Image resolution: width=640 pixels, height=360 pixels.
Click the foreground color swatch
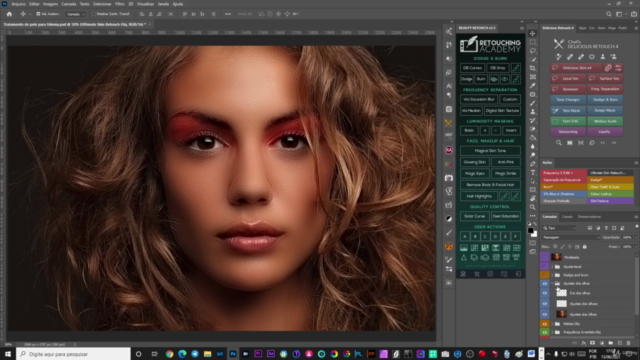coord(531,230)
